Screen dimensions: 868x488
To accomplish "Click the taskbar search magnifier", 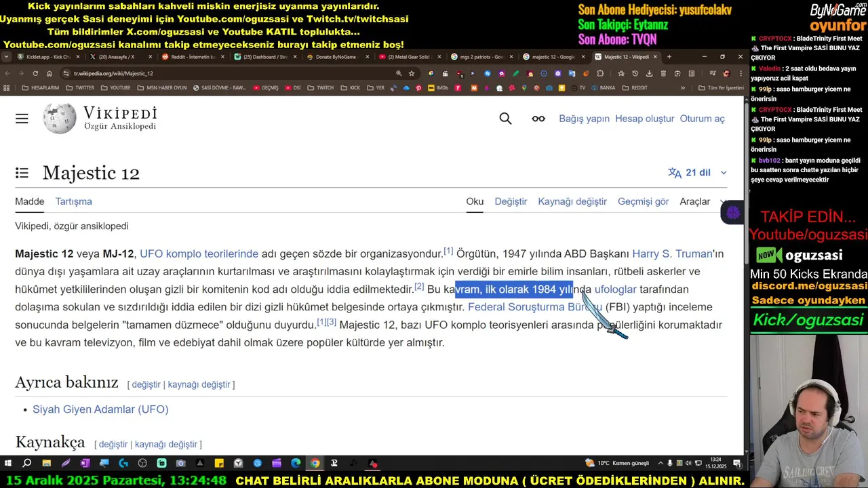I will coord(27,464).
